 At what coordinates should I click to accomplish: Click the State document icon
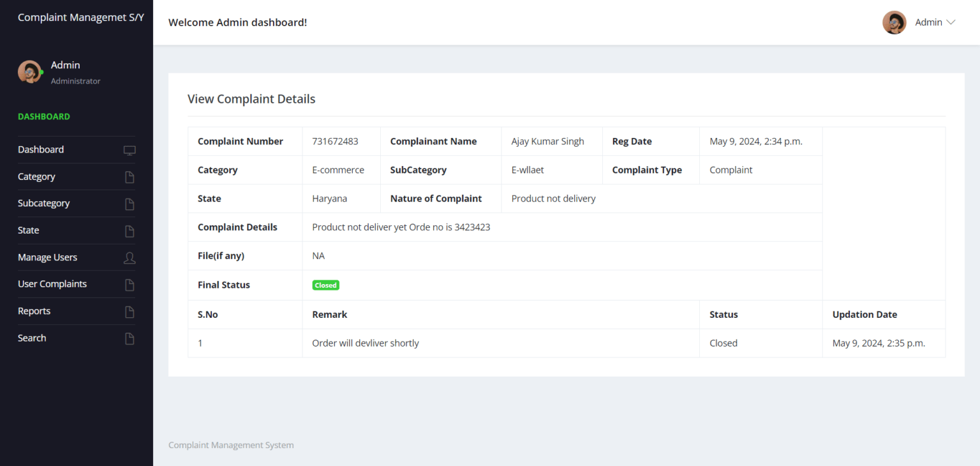[130, 230]
